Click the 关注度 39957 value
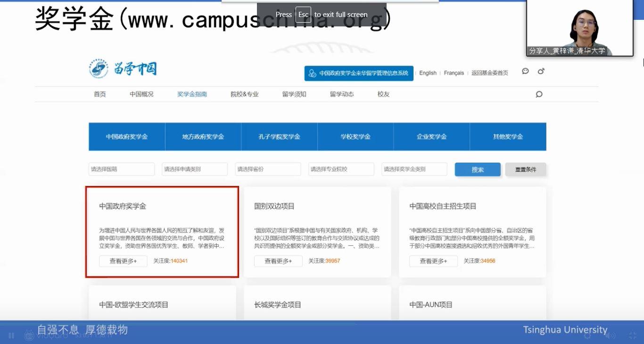The height and width of the screenshot is (344, 644). click(333, 261)
